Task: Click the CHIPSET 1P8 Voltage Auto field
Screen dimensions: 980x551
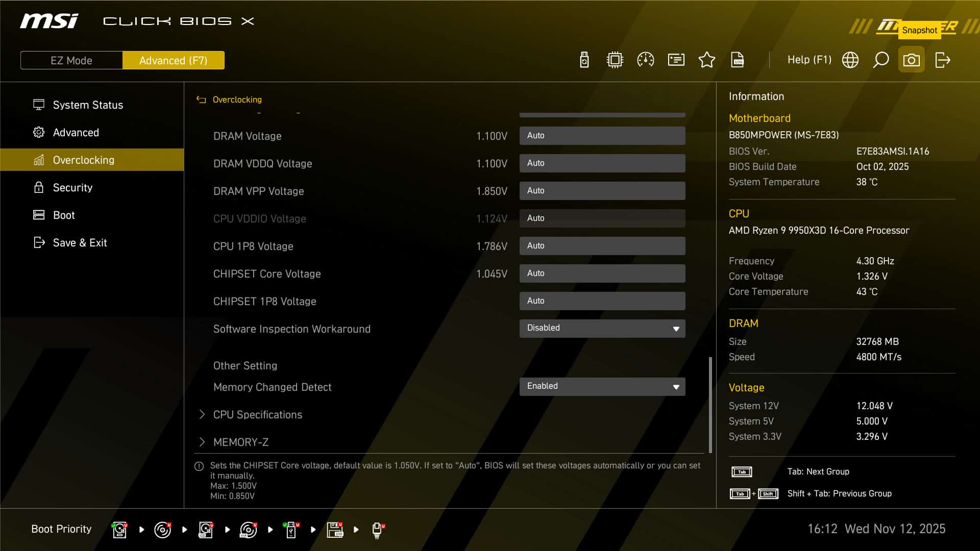Action: (x=602, y=301)
